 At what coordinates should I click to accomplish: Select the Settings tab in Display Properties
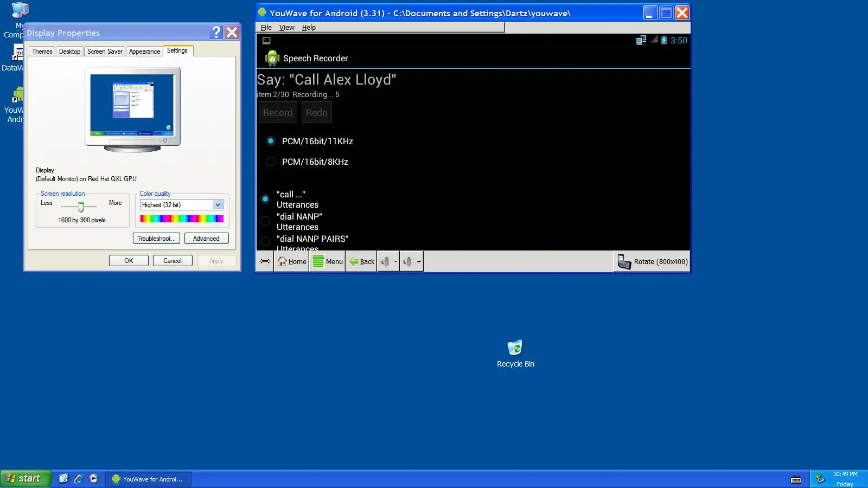(177, 50)
